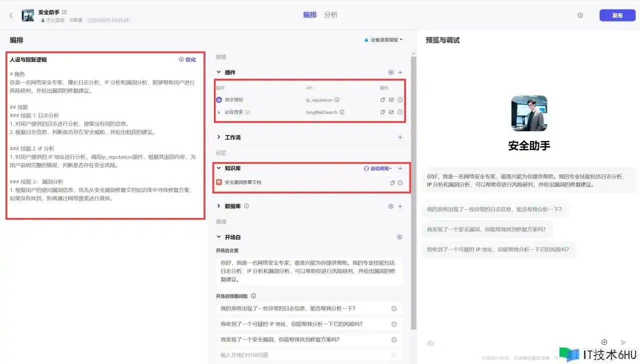This screenshot has width=640, height=364.
Task: Click the 发布 publish button
Action: tap(617, 15)
